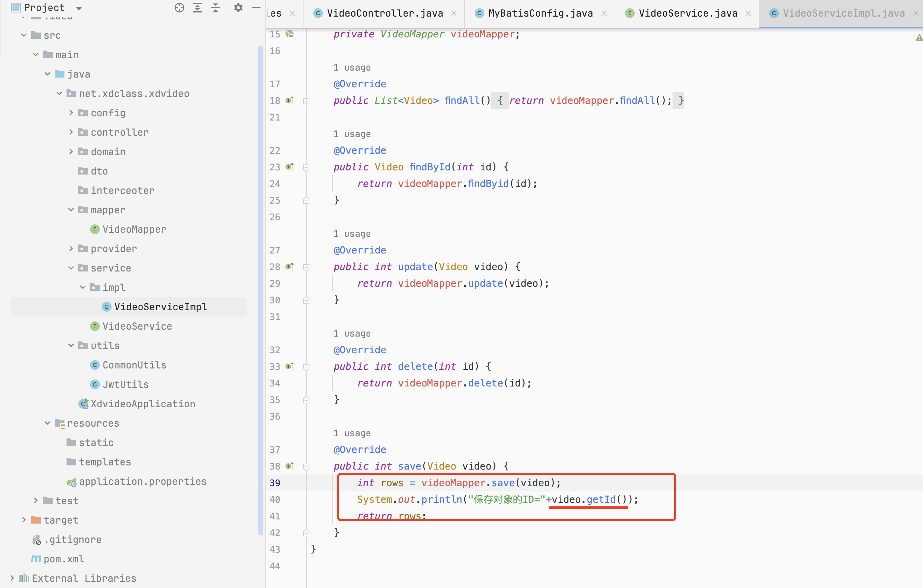
Task: Close the MyBatisConfig.java tab
Action: (x=604, y=14)
